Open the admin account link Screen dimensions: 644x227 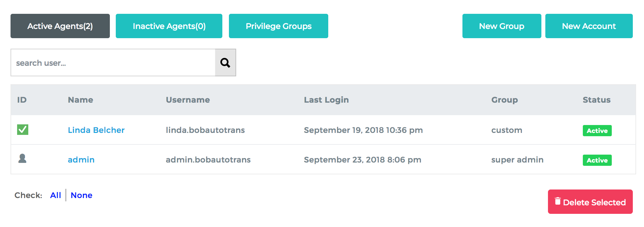[x=81, y=160]
